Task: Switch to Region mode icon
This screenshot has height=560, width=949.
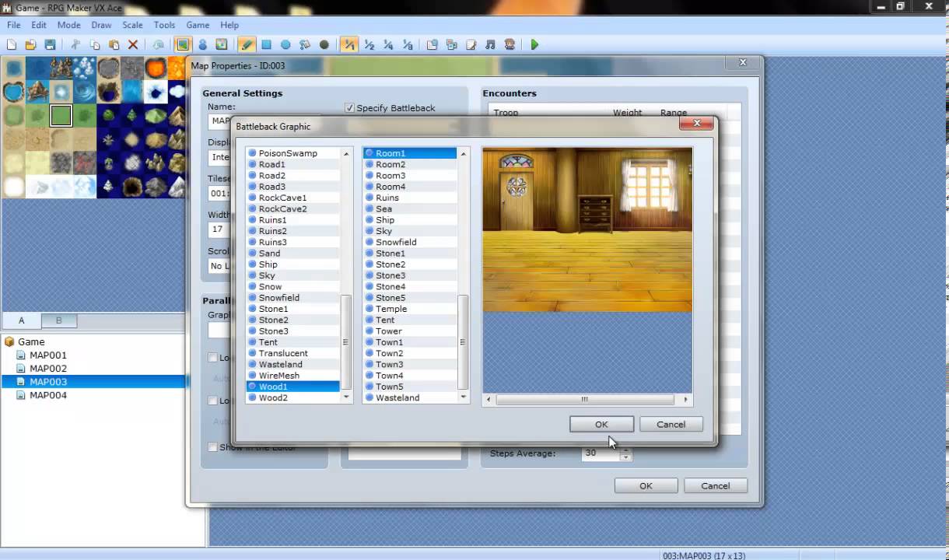Action: pos(222,45)
